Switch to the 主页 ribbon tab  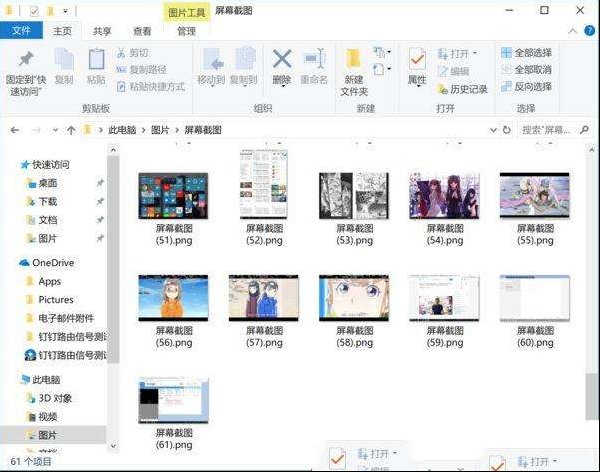pos(62,31)
